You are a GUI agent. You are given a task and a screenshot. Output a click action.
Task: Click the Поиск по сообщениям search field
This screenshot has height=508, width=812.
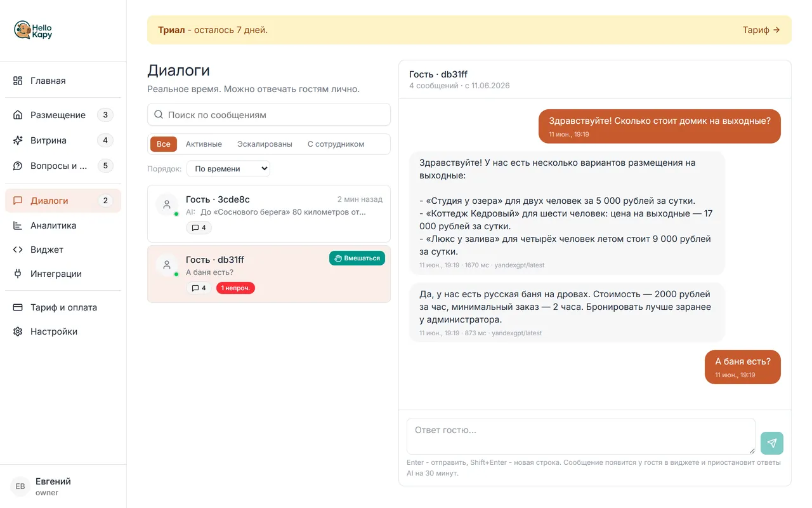pyautogui.click(x=269, y=115)
